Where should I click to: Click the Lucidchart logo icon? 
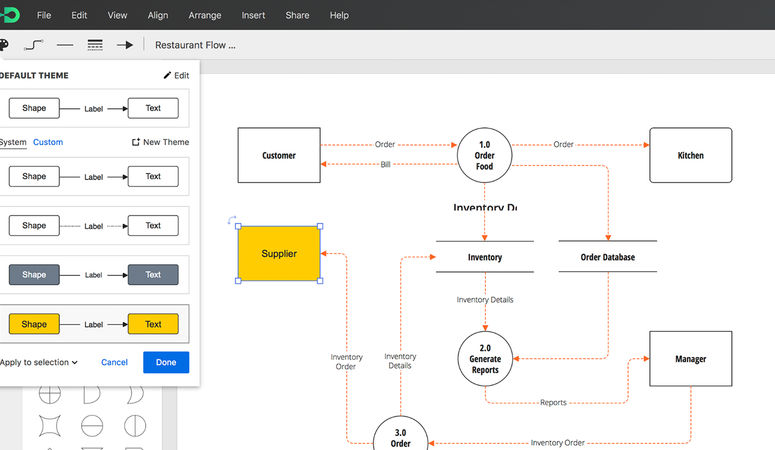tap(9, 15)
